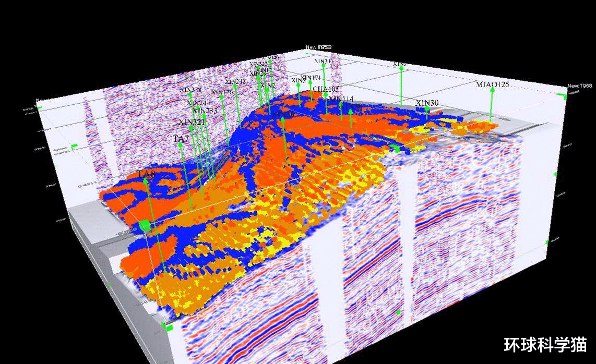Select the MIAO125 well name label
The width and height of the screenshot is (596, 364).
[x=493, y=84]
